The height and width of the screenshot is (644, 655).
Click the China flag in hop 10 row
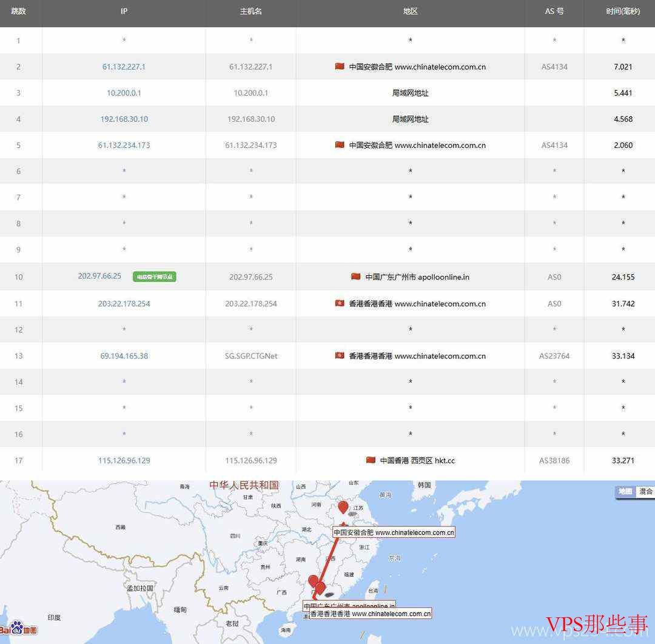pos(356,277)
